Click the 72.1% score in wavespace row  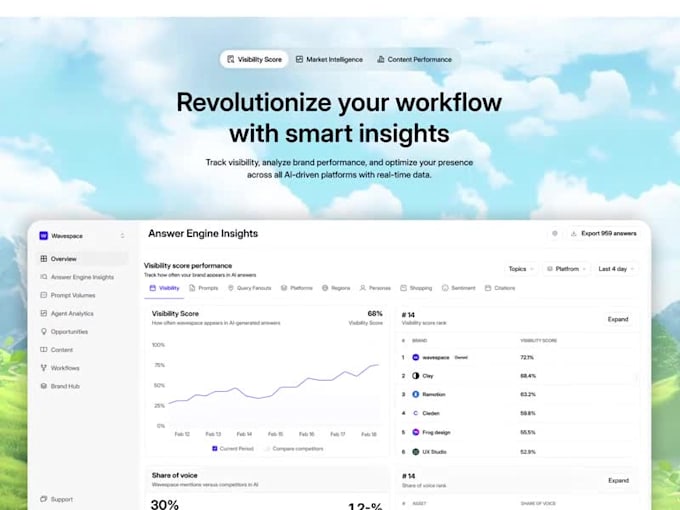point(527,357)
